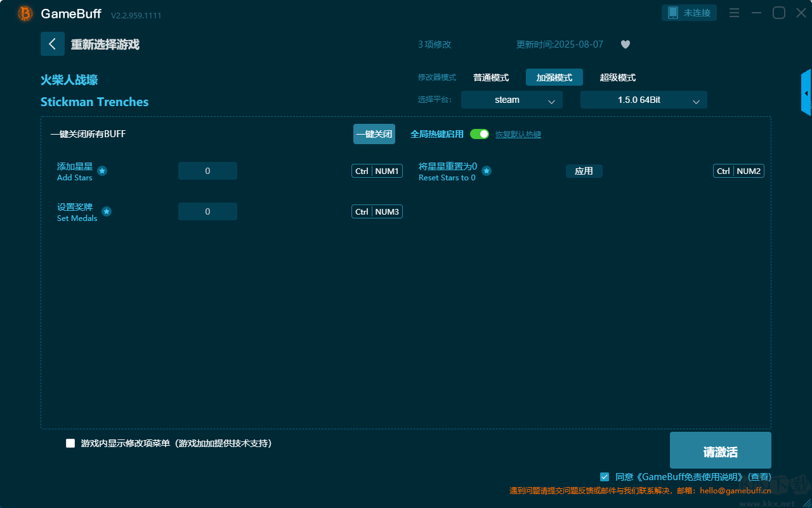Image resolution: width=812 pixels, height=508 pixels.
Task: Open the steam platform dropdown
Action: [x=511, y=100]
